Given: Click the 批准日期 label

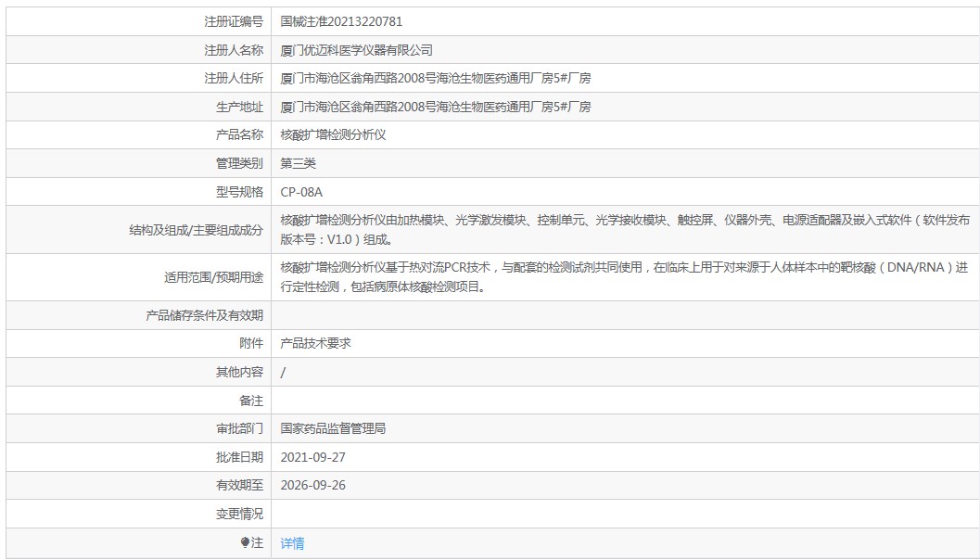Looking at the screenshot, I should pyautogui.click(x=239, y=457).
